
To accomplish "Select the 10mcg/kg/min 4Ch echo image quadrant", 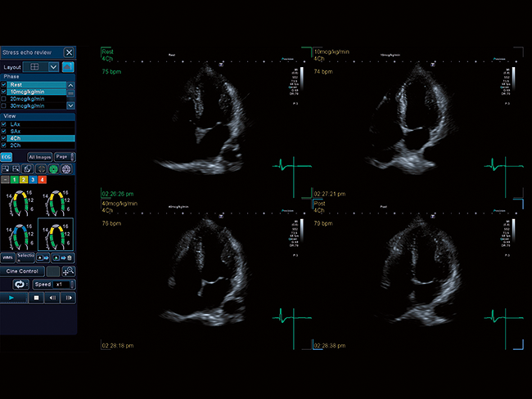I will coord(418,123).
